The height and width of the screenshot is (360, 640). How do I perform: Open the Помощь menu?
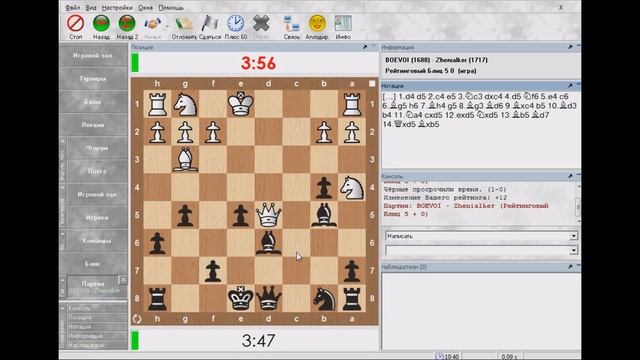tap(171, 7)
